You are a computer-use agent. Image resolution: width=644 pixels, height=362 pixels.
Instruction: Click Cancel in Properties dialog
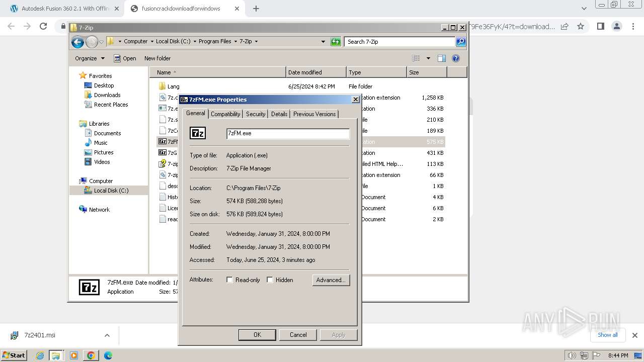click(x=298, y=335)
